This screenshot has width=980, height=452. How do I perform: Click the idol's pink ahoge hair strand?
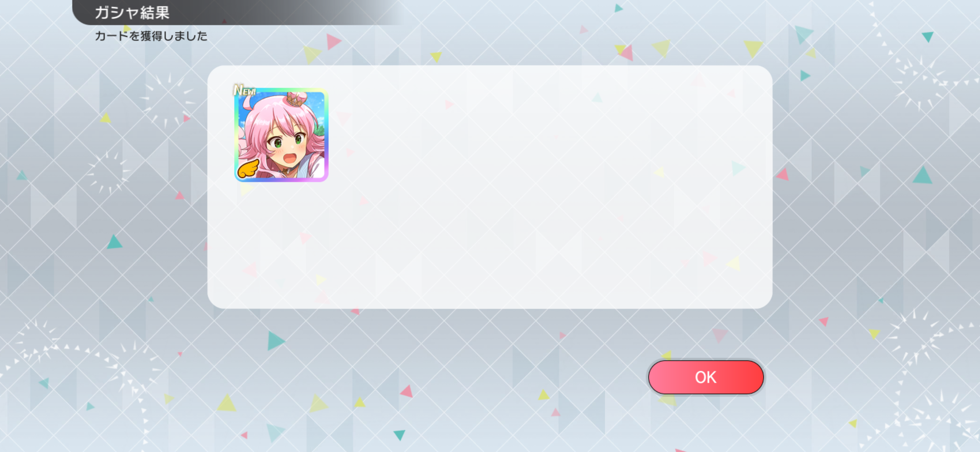(x=248, y=102)
